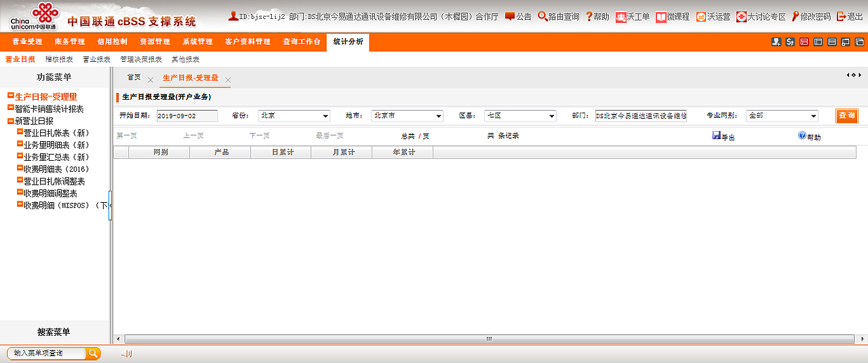Open 收费明细表（2016） tree item
The image size is (868, 363).
coord(56,169)
